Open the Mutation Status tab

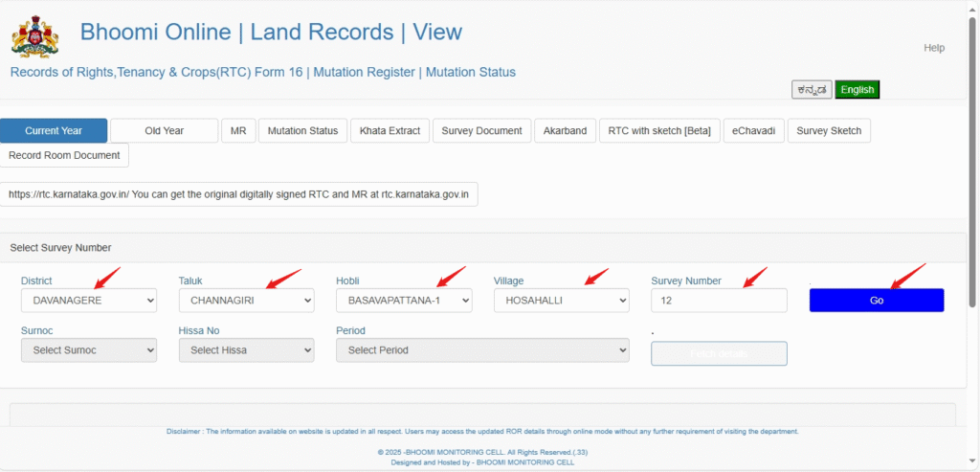tap(302, 130)
